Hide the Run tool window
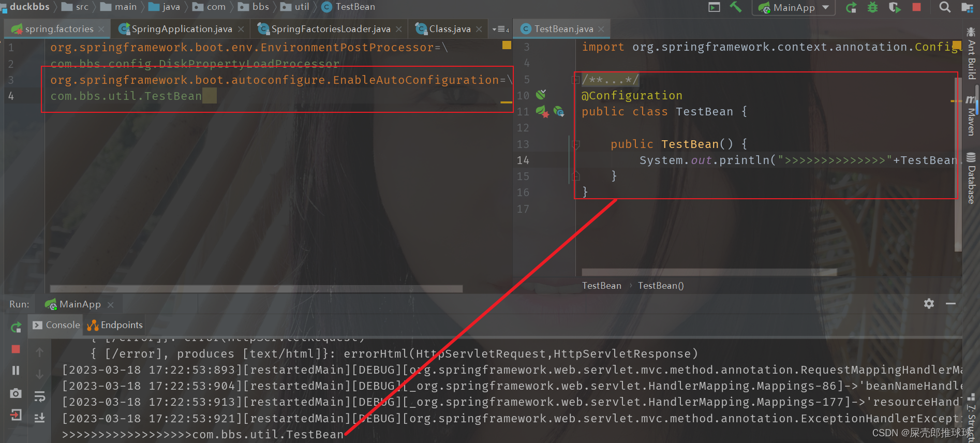The image size is (980, 443). (951, 304)
